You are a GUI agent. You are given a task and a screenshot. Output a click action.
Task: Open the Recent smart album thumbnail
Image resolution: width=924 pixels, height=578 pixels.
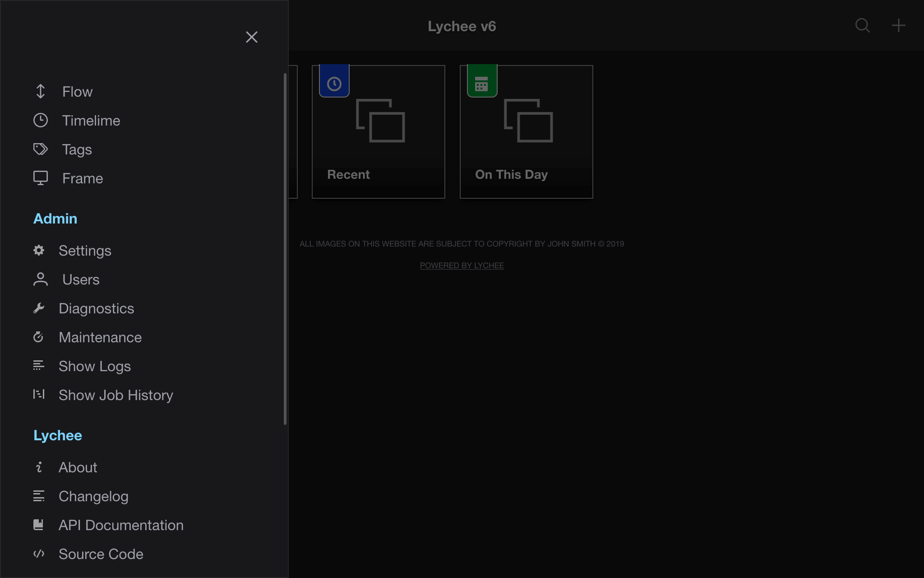(x=378, y=132)
